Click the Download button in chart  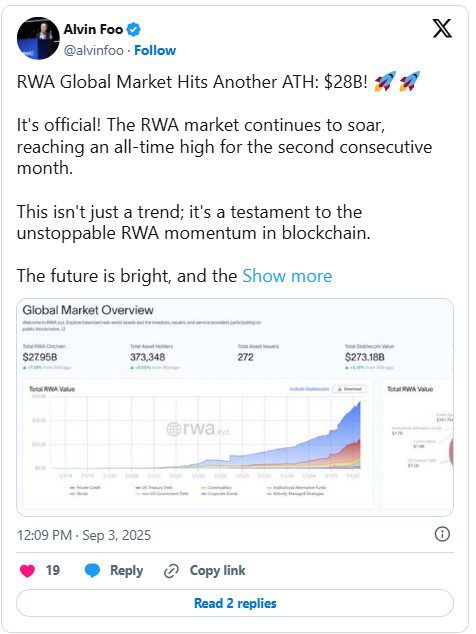click(350, 389)
